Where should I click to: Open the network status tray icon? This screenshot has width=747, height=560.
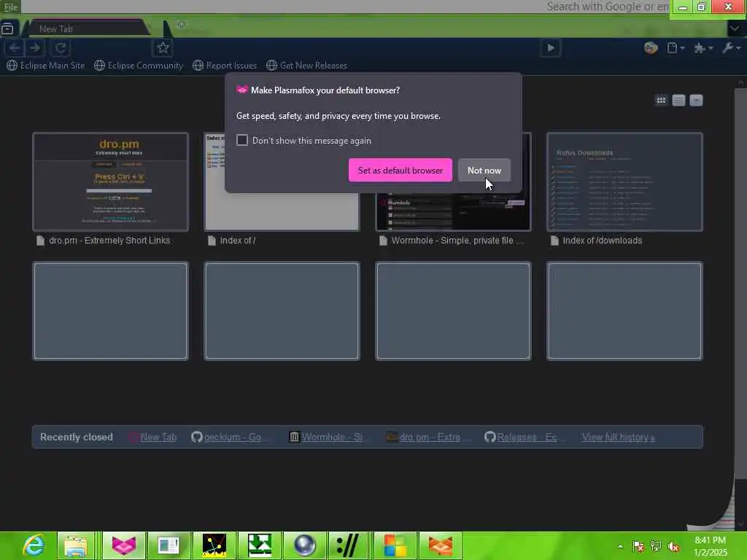coord(656,546)
